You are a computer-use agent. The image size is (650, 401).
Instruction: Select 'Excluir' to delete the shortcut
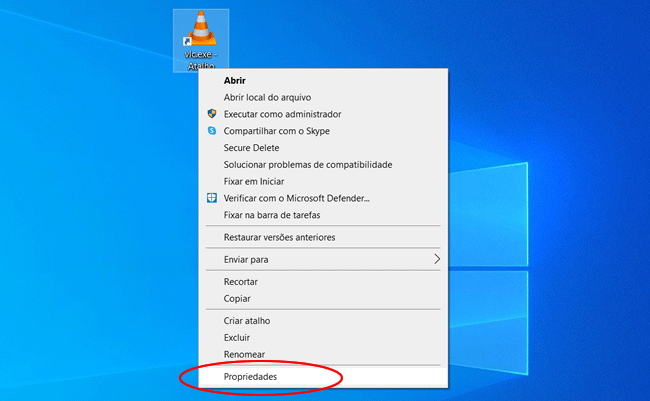tap(237, 337)
